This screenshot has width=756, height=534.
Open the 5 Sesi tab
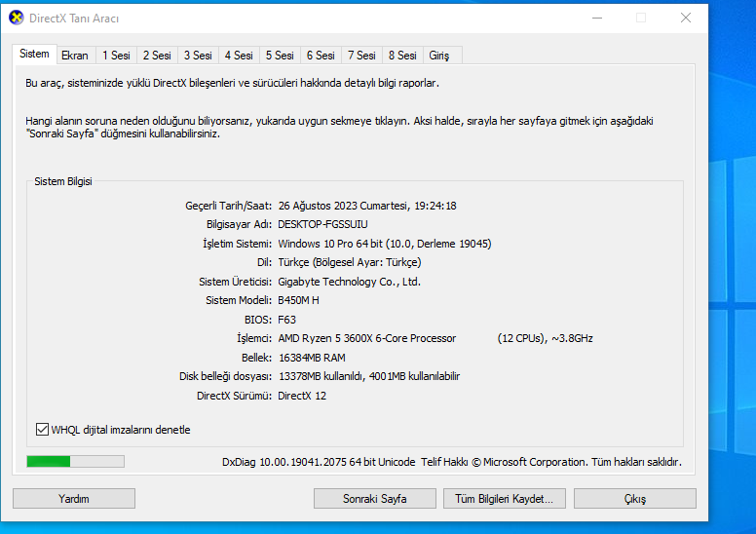[281, 56]
